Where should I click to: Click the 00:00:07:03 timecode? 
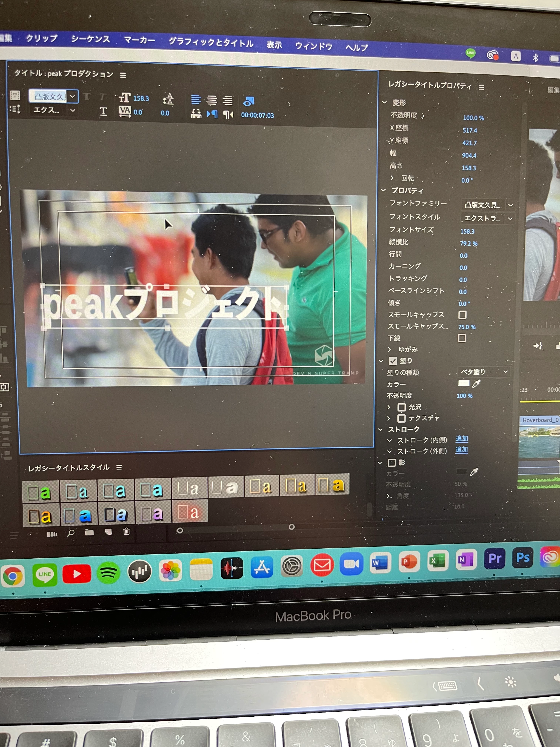point(257,115)
